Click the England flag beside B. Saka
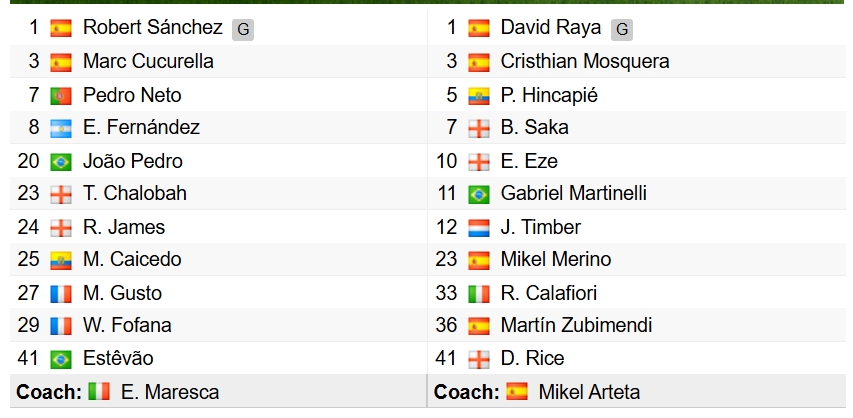853x418 pixels. pyautogui.click(x=479, y=129)
